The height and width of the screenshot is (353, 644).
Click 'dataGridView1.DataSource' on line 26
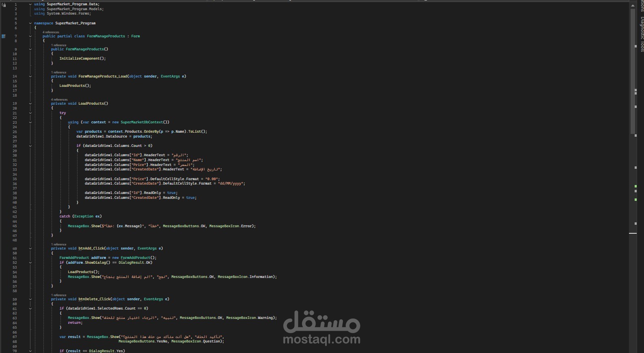(101, 136)
